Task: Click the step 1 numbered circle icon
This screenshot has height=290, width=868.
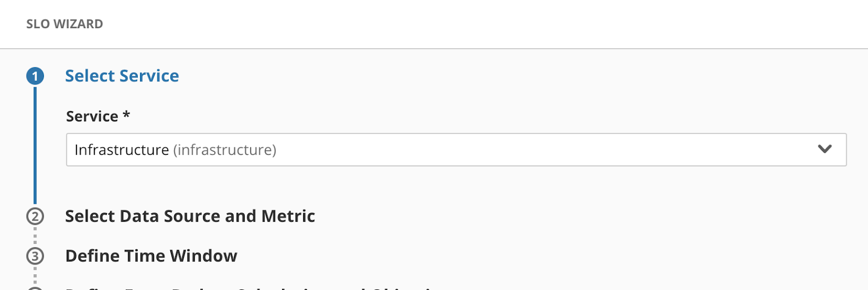Action: pos(35,76)
